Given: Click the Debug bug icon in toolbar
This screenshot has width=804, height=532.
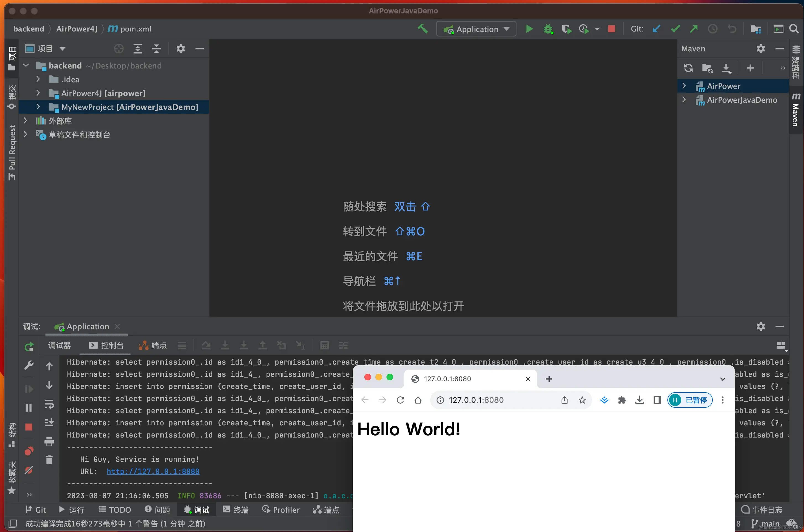Looking at the screenshot, I should pos(548,29).
